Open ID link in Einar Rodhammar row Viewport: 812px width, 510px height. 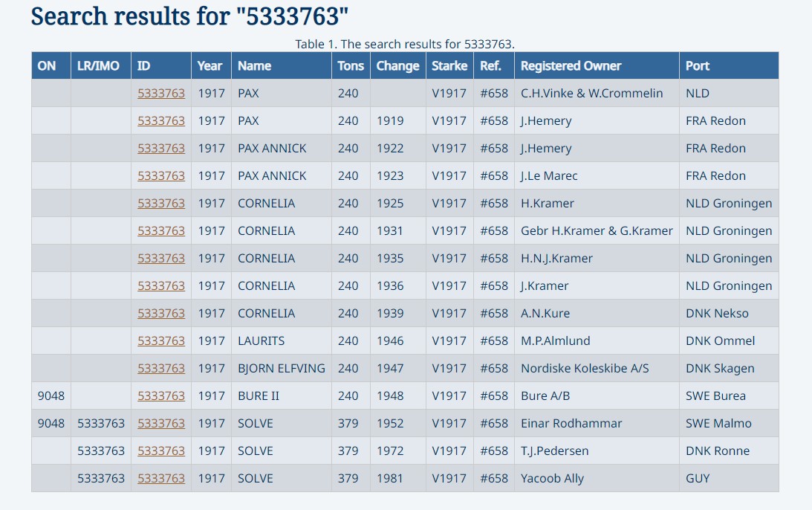pos(161,423)
